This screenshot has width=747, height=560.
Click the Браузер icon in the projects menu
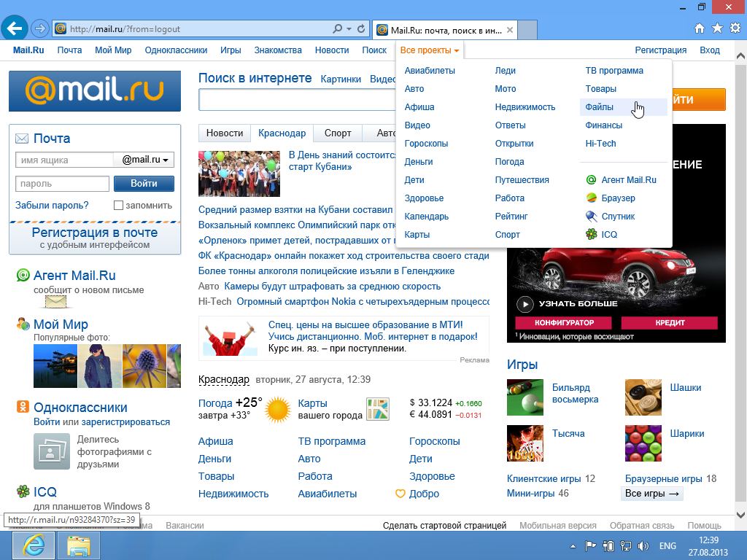591,198
